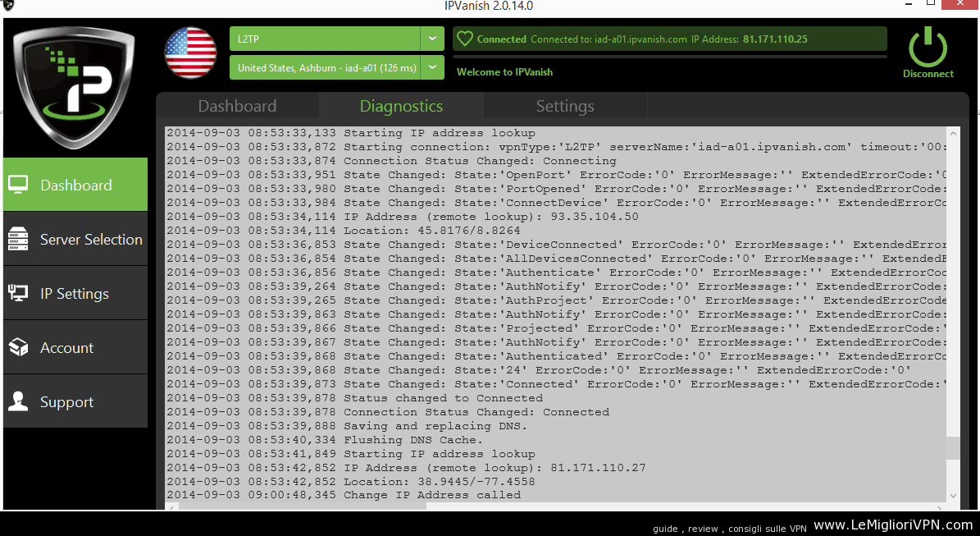Click the log's vertical scrollbar down arrow
This screenshot has height=536, width=980.
point(952,495)
